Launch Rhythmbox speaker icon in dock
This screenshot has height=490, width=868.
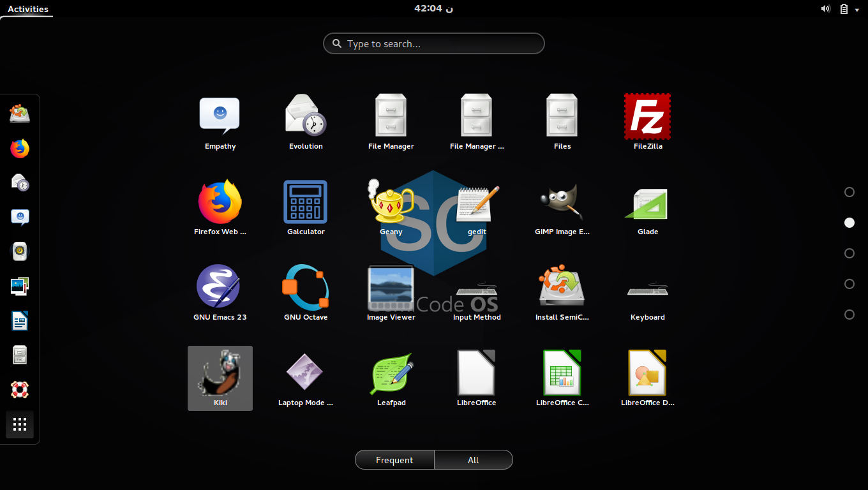[x=20, y=252]
